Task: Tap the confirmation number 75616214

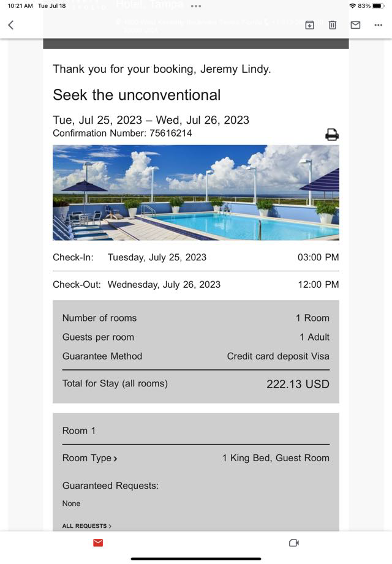Action: click(171, 133)
